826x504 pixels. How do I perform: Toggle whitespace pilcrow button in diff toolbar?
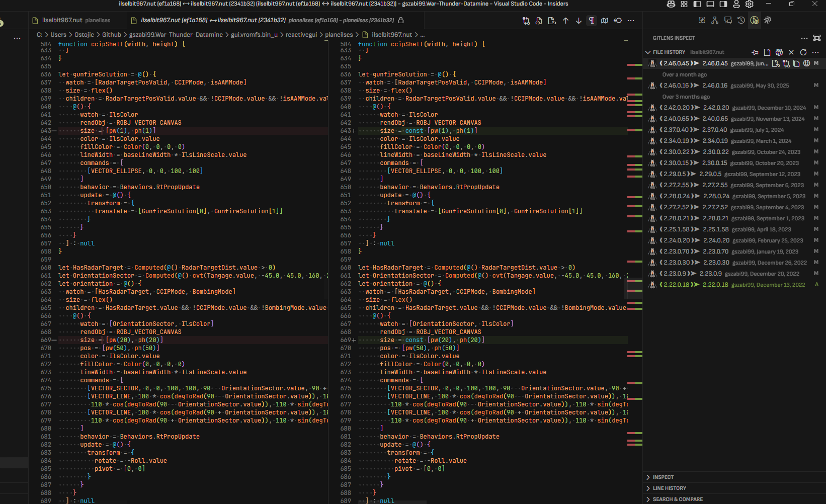pyautogui.click(x=592, y=21)
